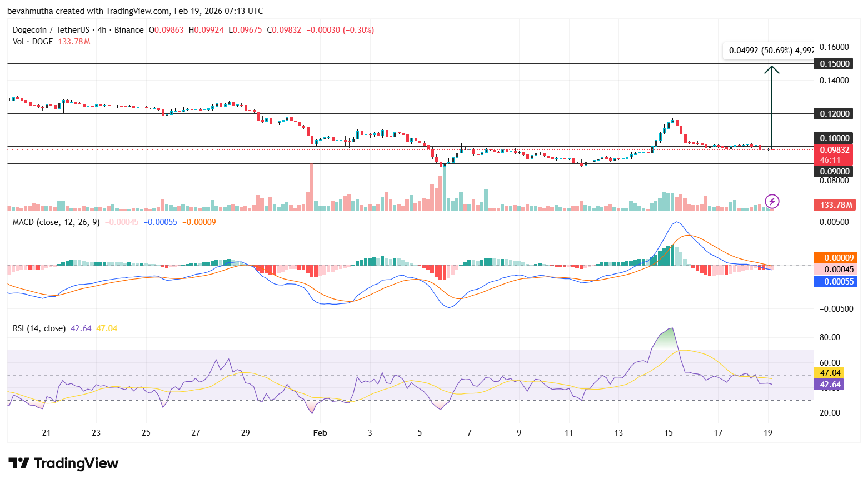868x484 pixels.
Task: Click the Feb label on the time axis
Action: tap(320, 432)
